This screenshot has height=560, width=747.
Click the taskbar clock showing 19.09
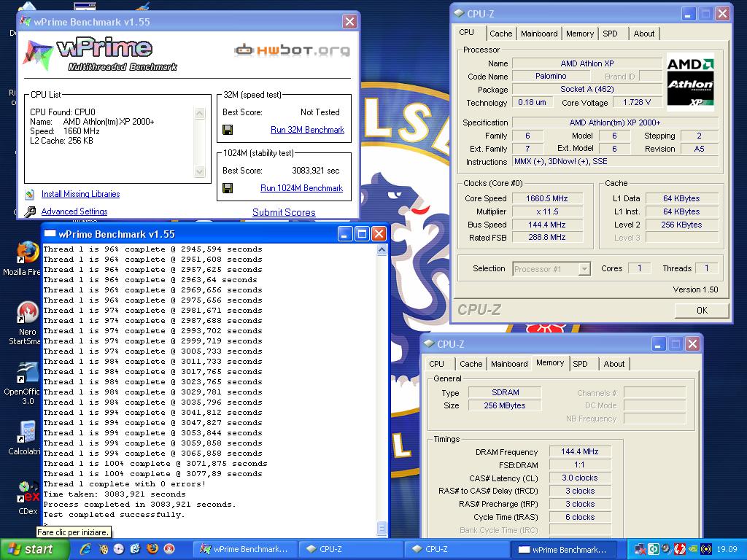pyautogui.click(x=727, y=550)
